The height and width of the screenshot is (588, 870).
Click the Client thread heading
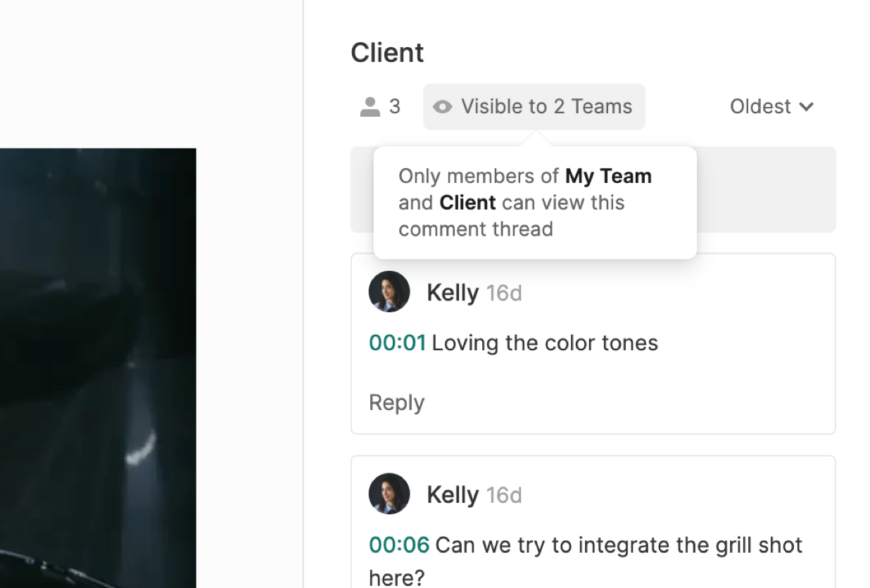click(387, 53)
